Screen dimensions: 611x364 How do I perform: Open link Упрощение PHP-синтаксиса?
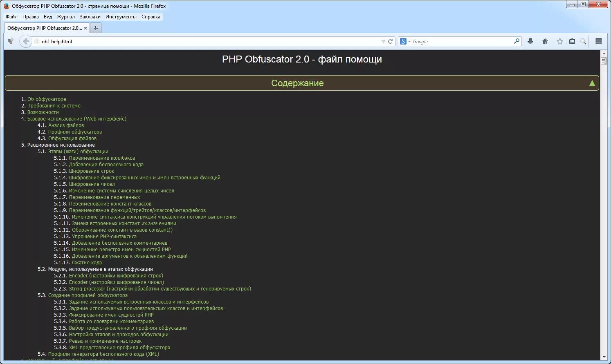pos(104,237)
